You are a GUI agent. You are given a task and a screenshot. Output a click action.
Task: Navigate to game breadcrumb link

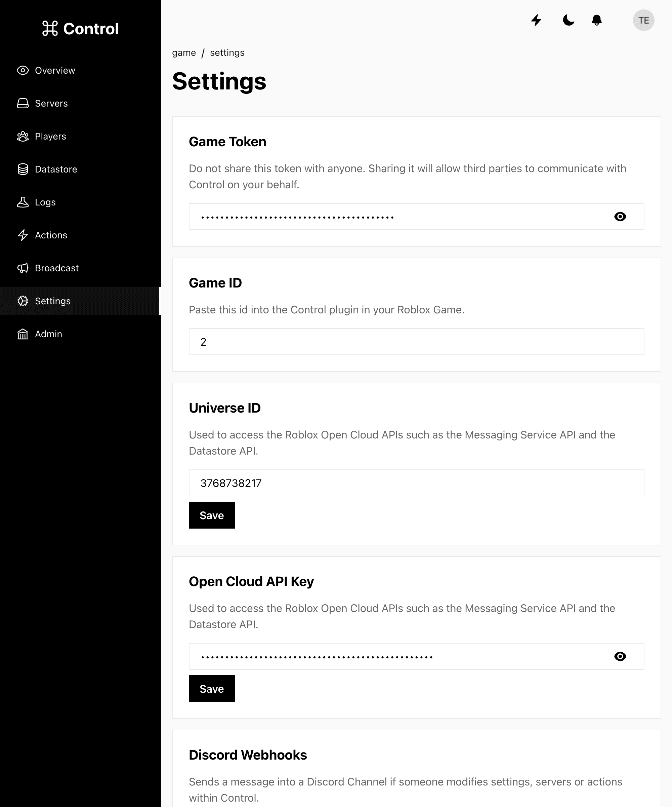click(184, 53)
